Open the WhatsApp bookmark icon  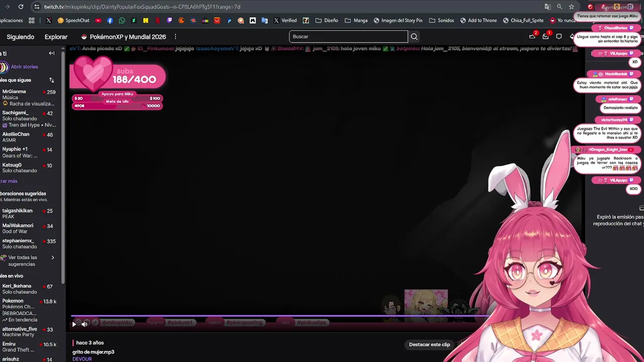pyautogui.click(x=122, y=21)
